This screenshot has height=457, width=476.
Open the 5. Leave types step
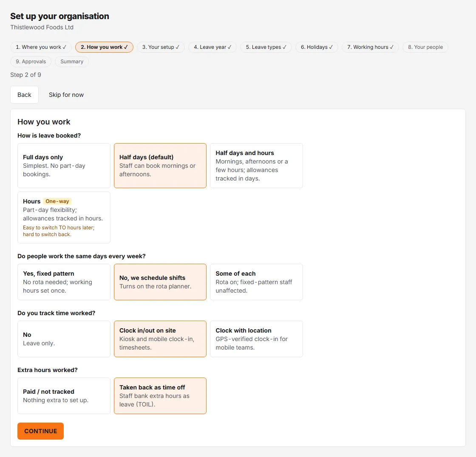click(266, 47)
